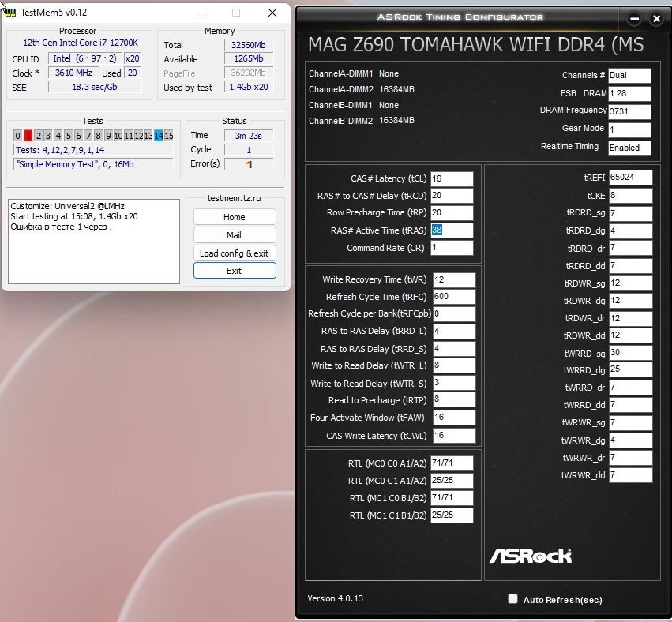Click the Available memory value 1265Mb
672x622 pixels.
pyautogui.click(x=249, y=58)
